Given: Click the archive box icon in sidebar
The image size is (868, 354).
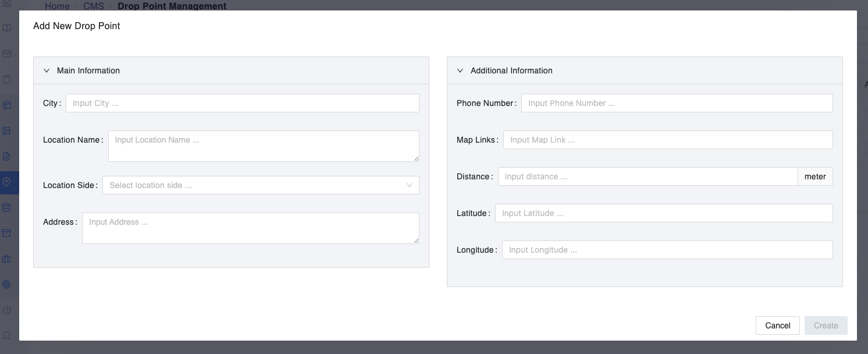Looking at the screenshot, I should pyautogui.click(x=7, y=233).
